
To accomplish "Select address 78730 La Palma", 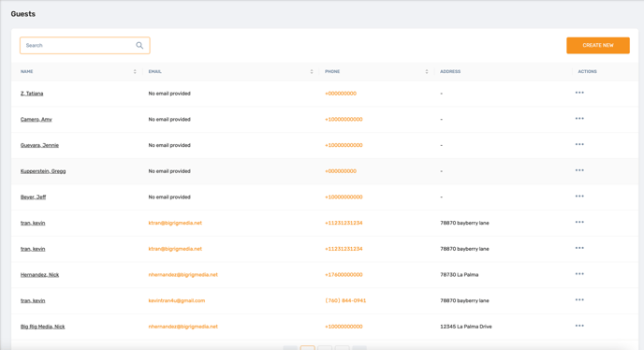I will 460,275.
